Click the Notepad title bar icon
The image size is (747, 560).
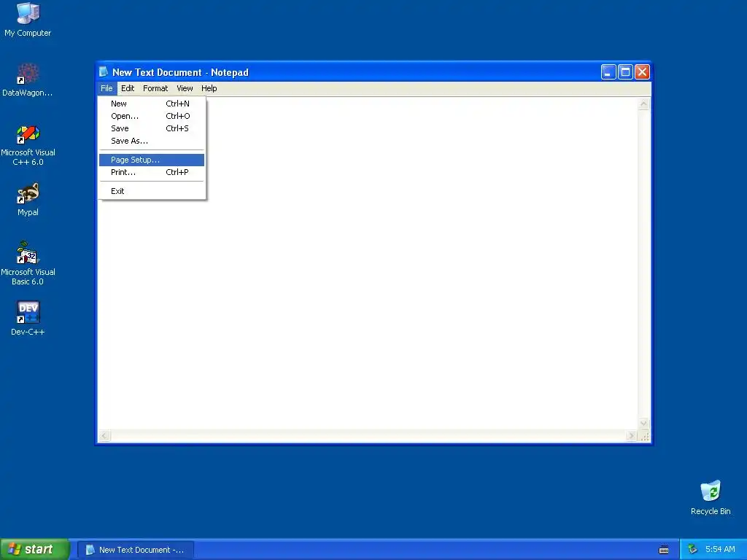click(104, 72)
